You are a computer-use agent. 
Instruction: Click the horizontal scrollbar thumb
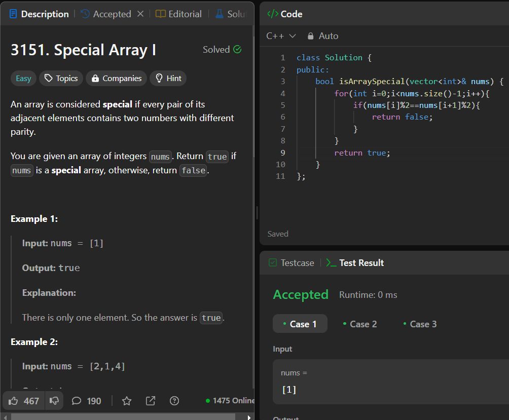(123, 417)
